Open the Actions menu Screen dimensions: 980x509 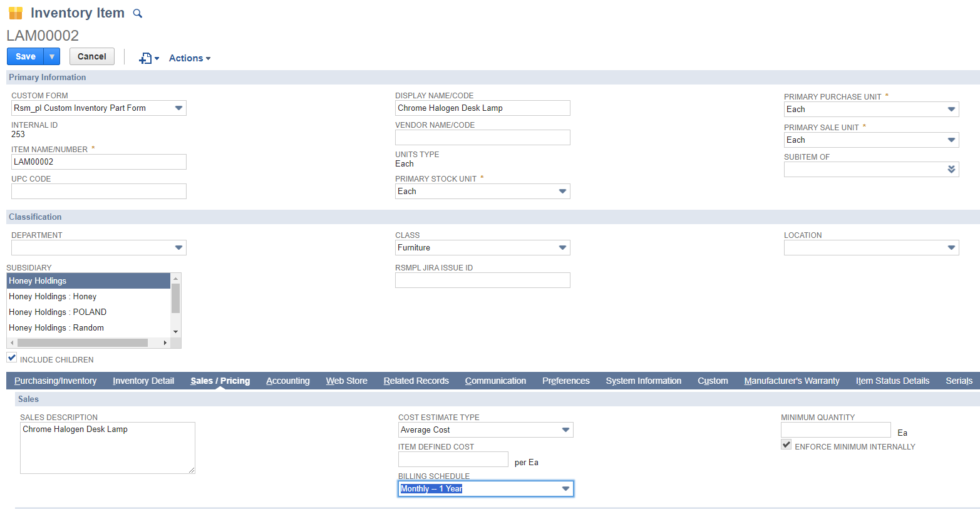coord(189,58)
